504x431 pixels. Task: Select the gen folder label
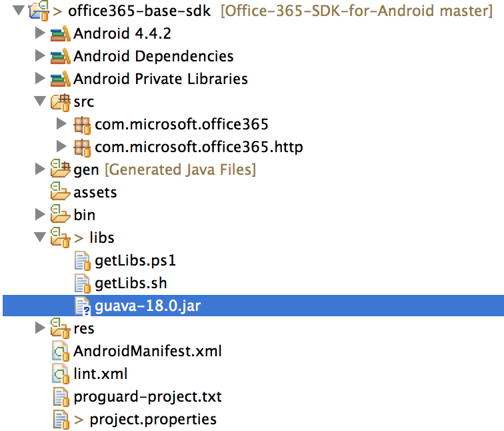tap(86, 171)
